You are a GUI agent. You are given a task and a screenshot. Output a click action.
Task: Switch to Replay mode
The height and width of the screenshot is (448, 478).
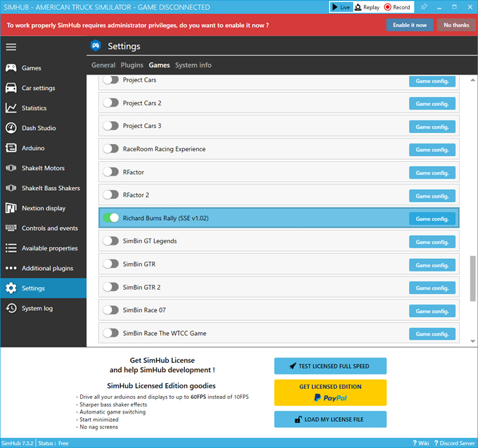click(x=368, y=7)
